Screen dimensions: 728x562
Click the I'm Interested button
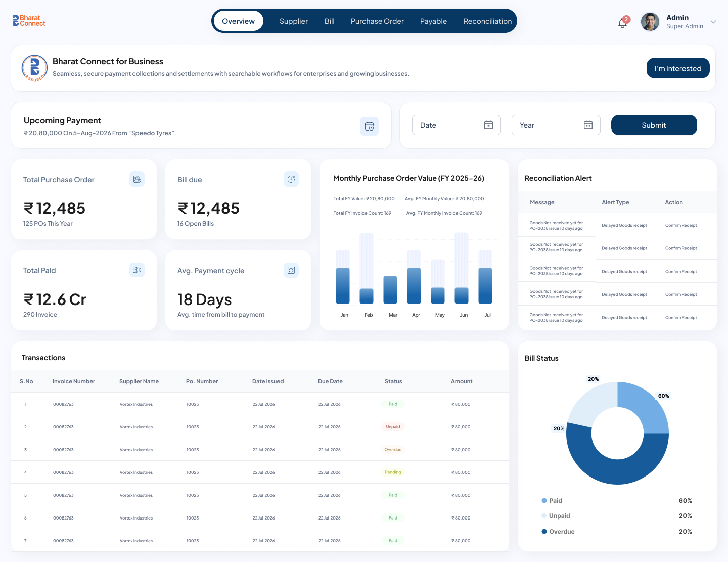tap(678, 68)
